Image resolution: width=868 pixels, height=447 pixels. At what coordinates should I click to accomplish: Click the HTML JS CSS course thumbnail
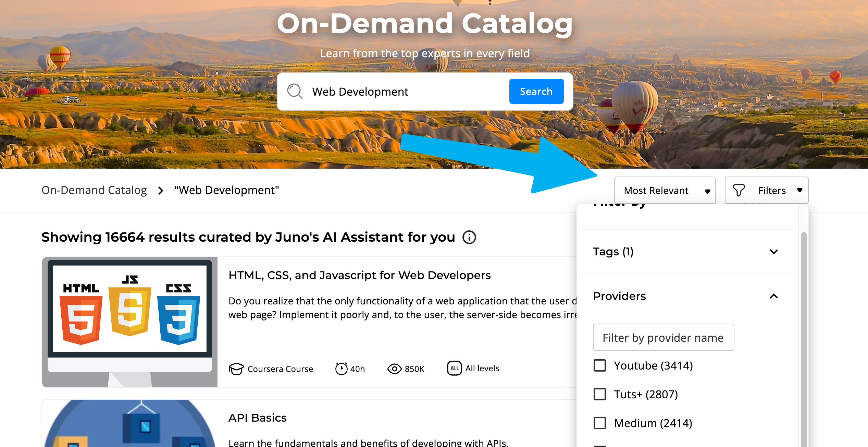coord(130,322)
